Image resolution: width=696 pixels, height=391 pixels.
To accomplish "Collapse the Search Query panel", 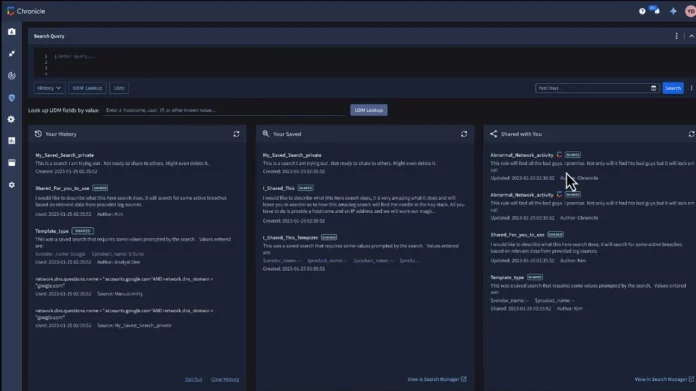I will click(692, 36).
